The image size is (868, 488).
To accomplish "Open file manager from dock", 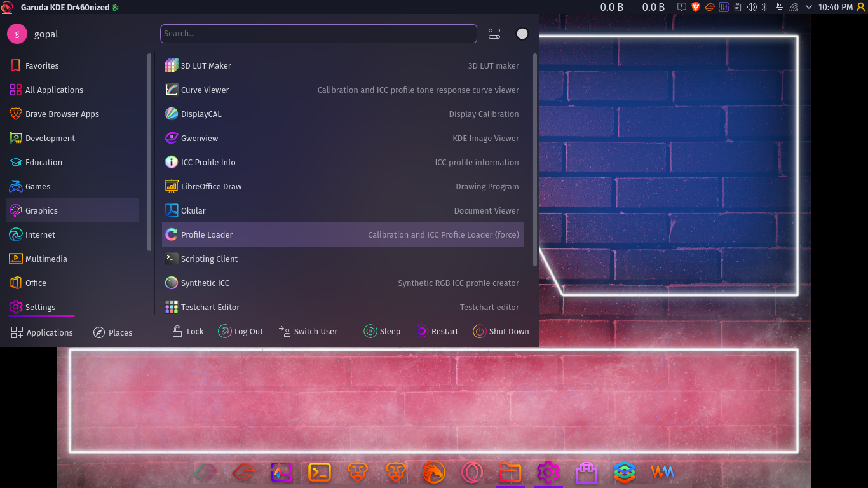I will pos(510,472).
